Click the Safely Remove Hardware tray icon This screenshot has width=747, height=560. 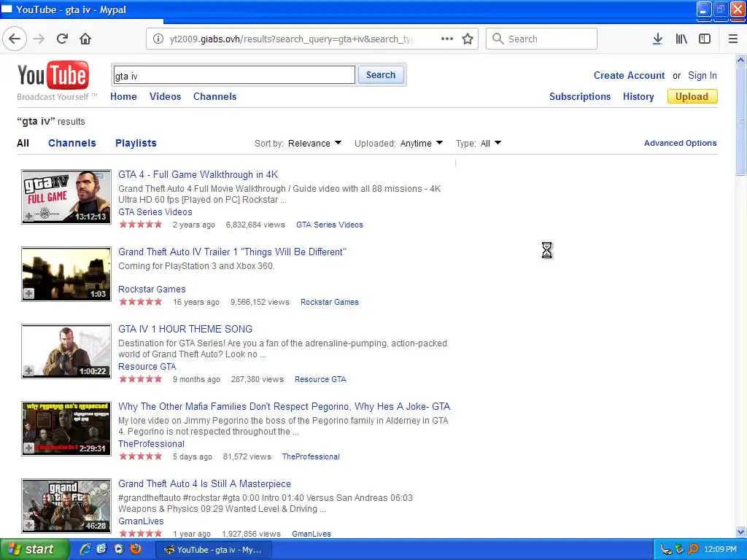click(x=679, y=550)
